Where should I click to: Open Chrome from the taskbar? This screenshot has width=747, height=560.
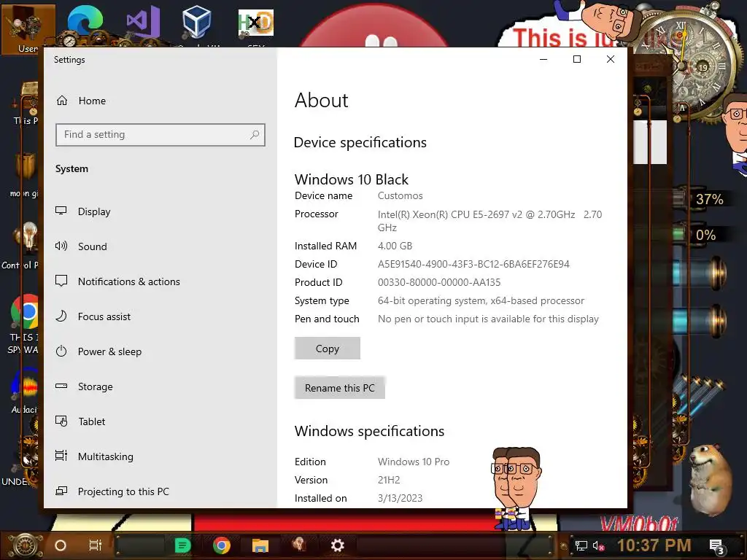tap(222, 545)
